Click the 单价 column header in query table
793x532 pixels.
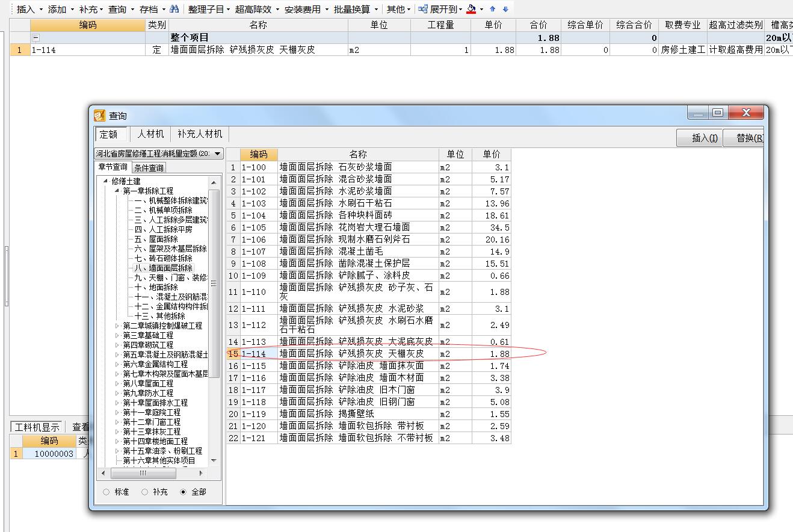click(492, 155)
